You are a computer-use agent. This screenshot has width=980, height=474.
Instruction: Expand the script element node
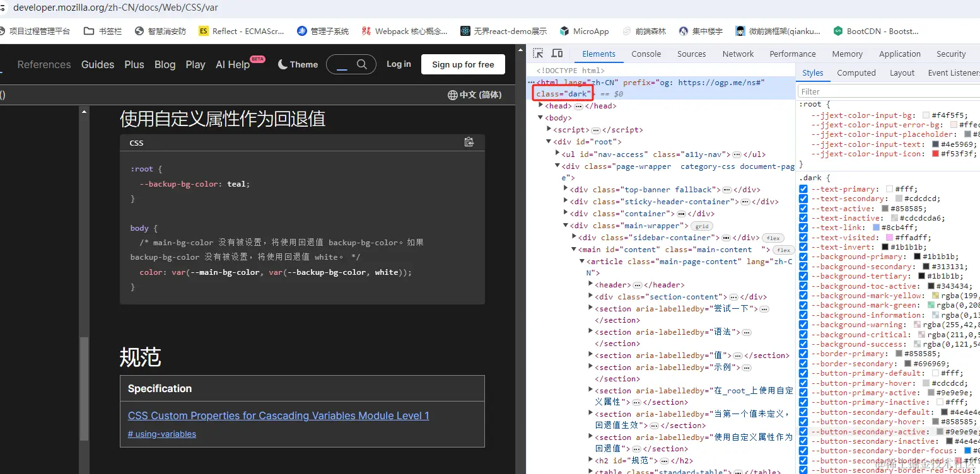[549, 129]
